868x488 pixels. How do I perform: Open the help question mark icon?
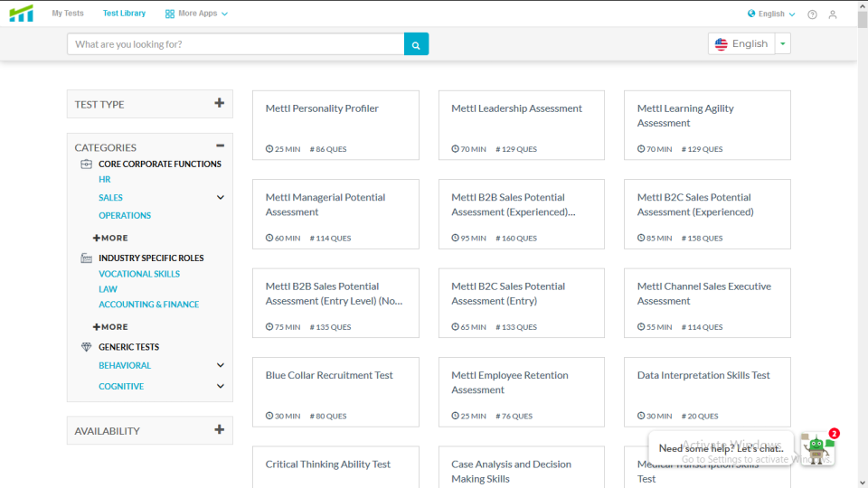pyautogui.click(x=812, y=14)
